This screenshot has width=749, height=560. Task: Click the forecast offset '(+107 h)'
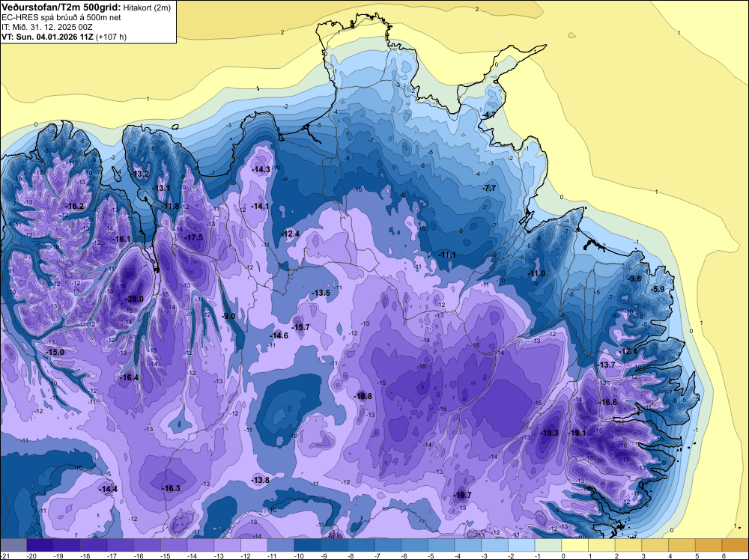pos(112,37)
